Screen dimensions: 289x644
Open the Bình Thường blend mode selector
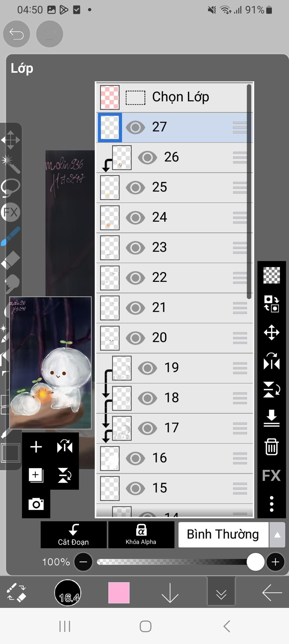point(223,535)
